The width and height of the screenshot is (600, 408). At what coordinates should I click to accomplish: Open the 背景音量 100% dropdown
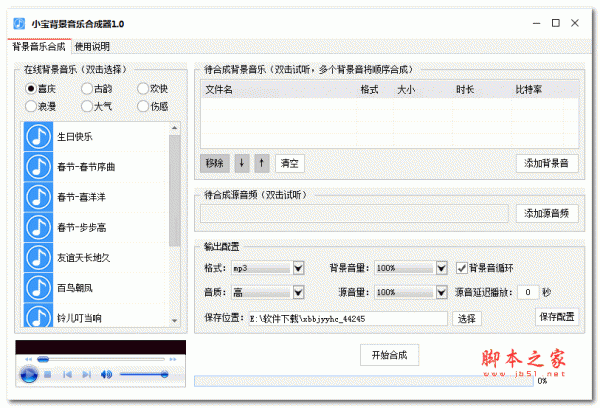(x=442, y=268)
